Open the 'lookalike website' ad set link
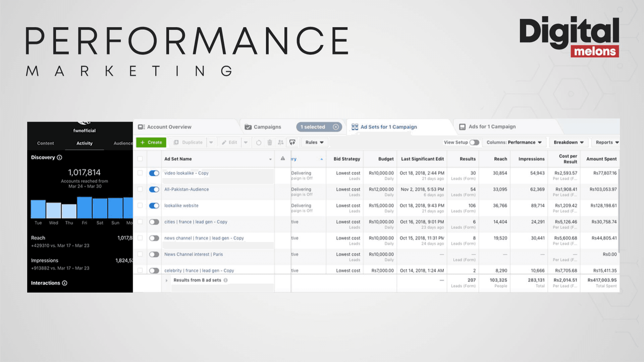 [x=181, y=205]
